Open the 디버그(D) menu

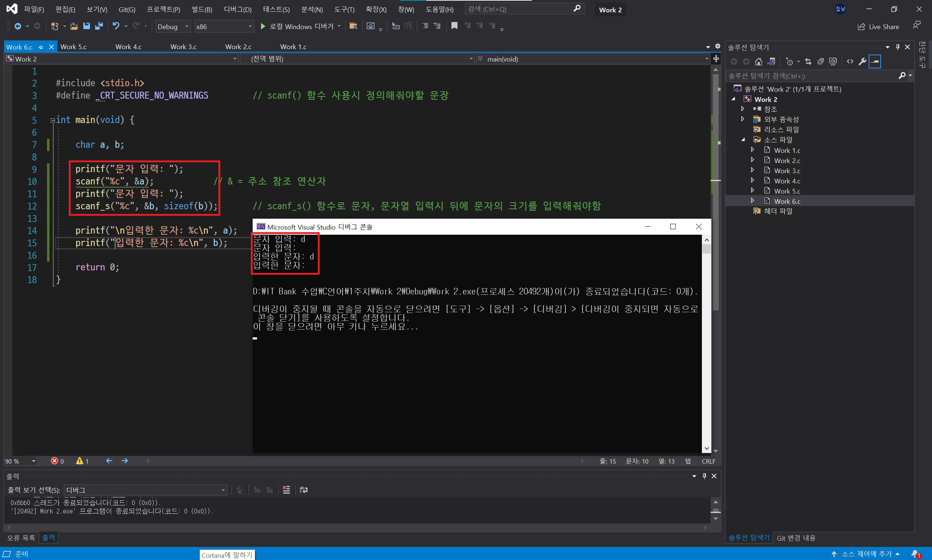pyautogui.click(x=237, y=9)
